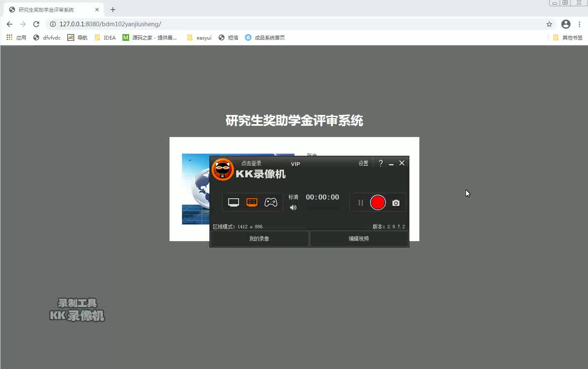This screenshot has width=588, height=369.
Task: Toggle pause recording button
Action: (360, 202)
